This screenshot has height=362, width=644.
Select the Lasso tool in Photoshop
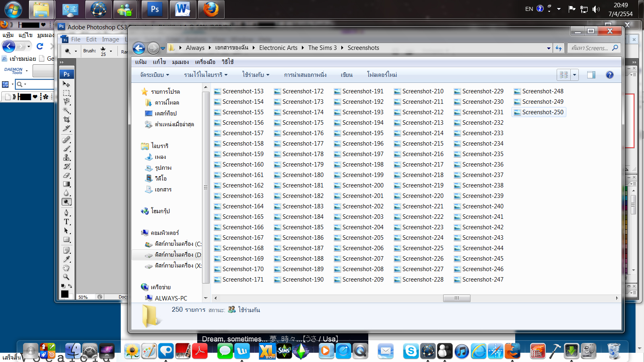coord(66,102)
